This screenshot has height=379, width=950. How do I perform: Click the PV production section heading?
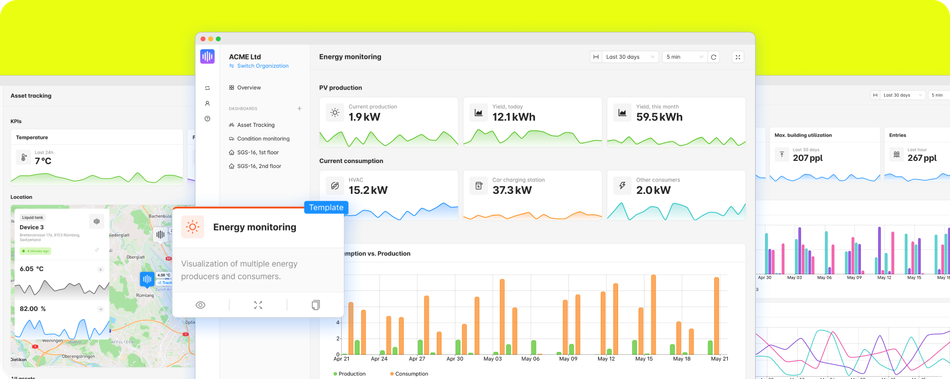[x=340, y=88]
